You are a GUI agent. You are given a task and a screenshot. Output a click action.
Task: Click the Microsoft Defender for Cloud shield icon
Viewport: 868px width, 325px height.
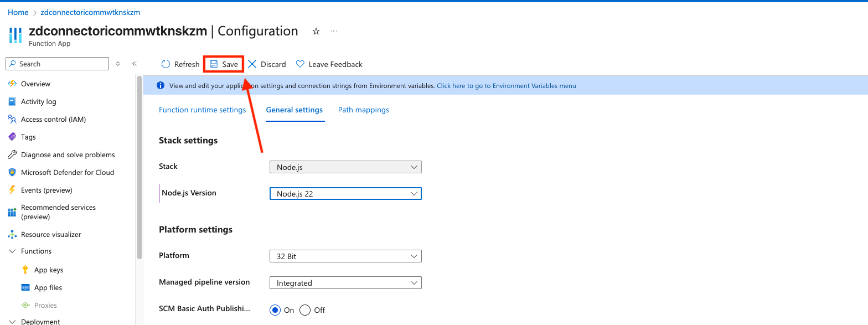click(12, 173)
